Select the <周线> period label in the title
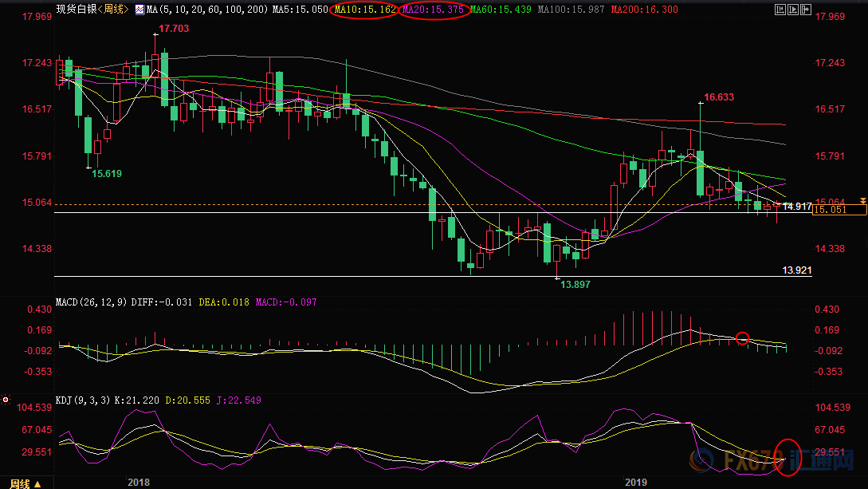The width and height of the screenshot is (868, 489). [113, 10]
